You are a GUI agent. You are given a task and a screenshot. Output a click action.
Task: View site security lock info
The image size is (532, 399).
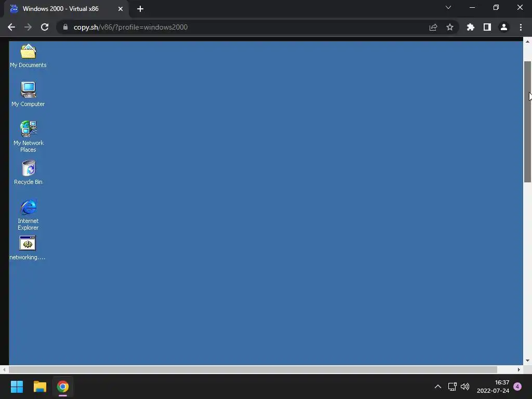65,27
